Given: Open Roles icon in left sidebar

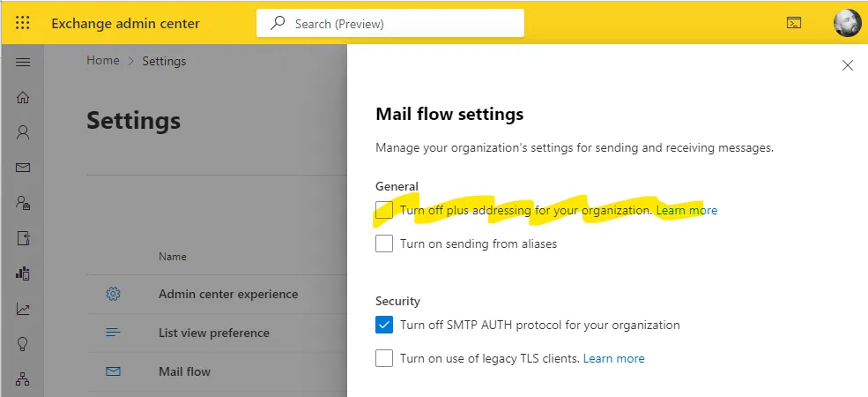Looking at the screenshot, I should [23, 203].
